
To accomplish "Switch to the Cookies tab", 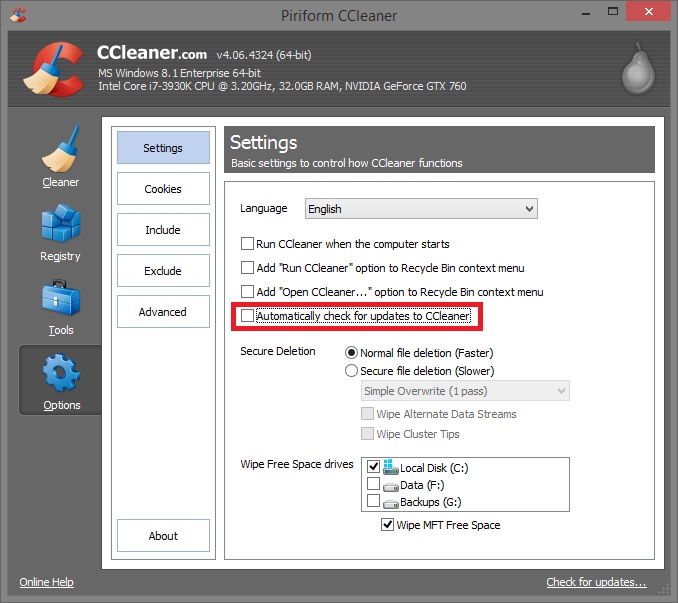I will 163,189.
